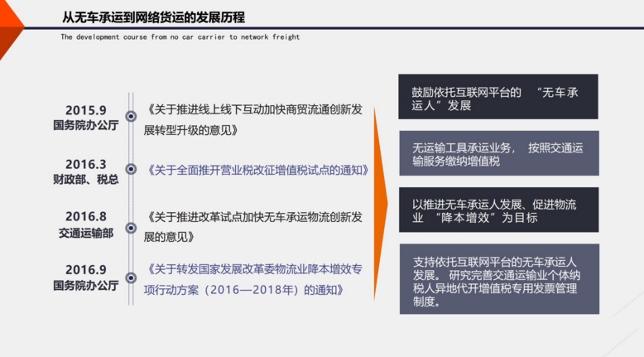
Task: Click the 2015.9 timeline marker dot
Action: (x=131, y=116)
